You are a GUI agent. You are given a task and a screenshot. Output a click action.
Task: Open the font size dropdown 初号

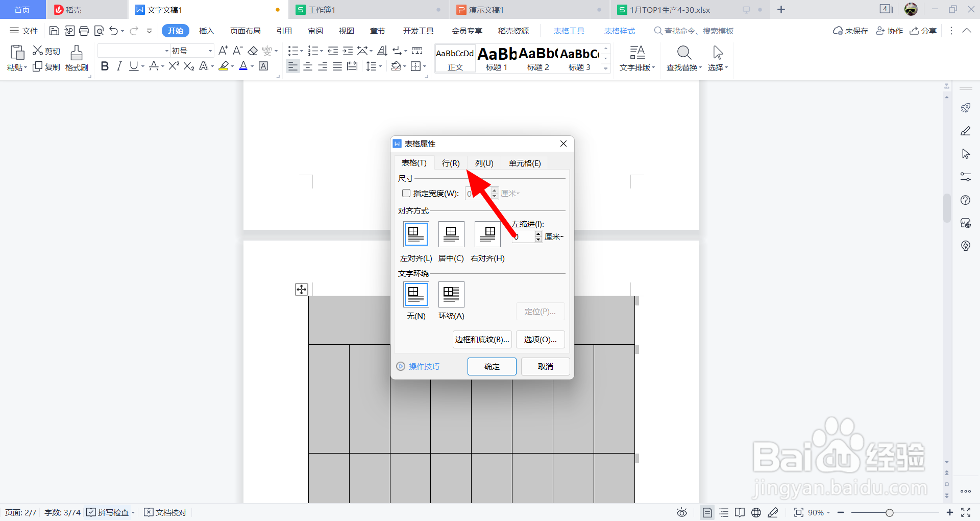210,51
